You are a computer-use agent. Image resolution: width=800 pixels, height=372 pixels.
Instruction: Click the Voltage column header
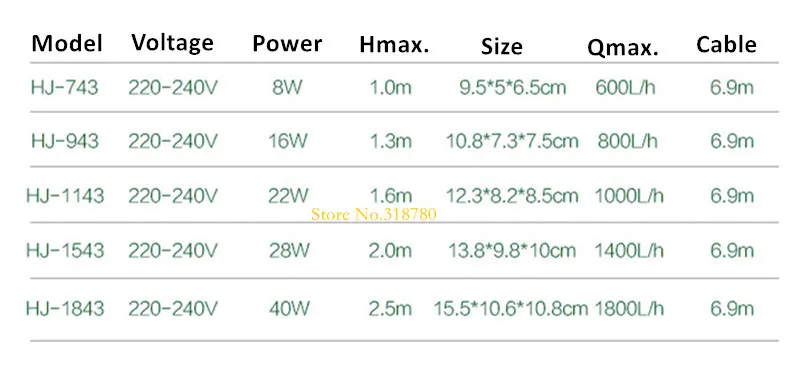coord(172,42)
